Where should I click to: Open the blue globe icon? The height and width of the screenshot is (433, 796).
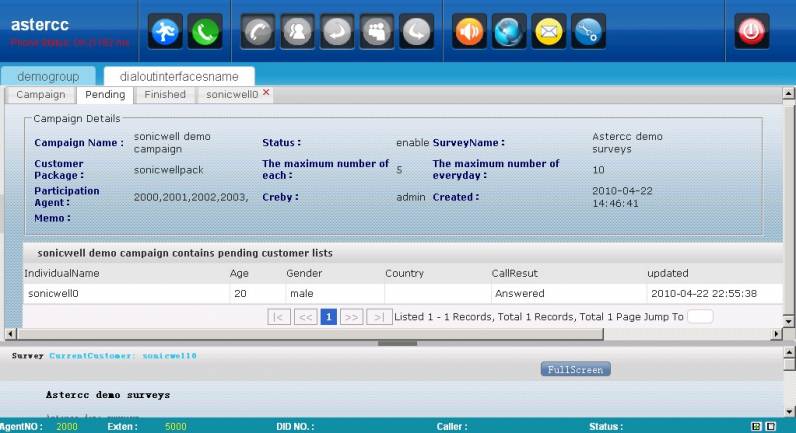pyautogui.click(x=509, y=32)
